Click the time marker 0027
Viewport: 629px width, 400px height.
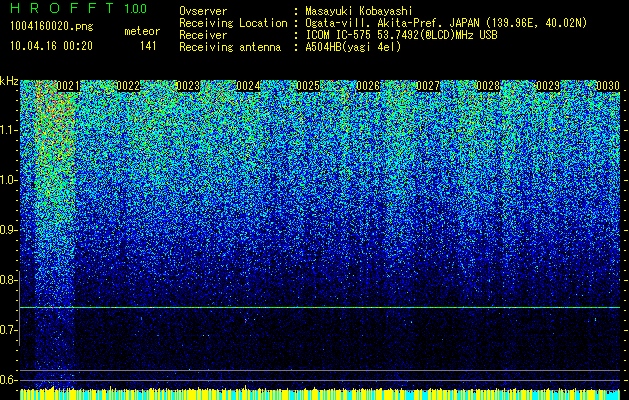(x=428, y=86)
